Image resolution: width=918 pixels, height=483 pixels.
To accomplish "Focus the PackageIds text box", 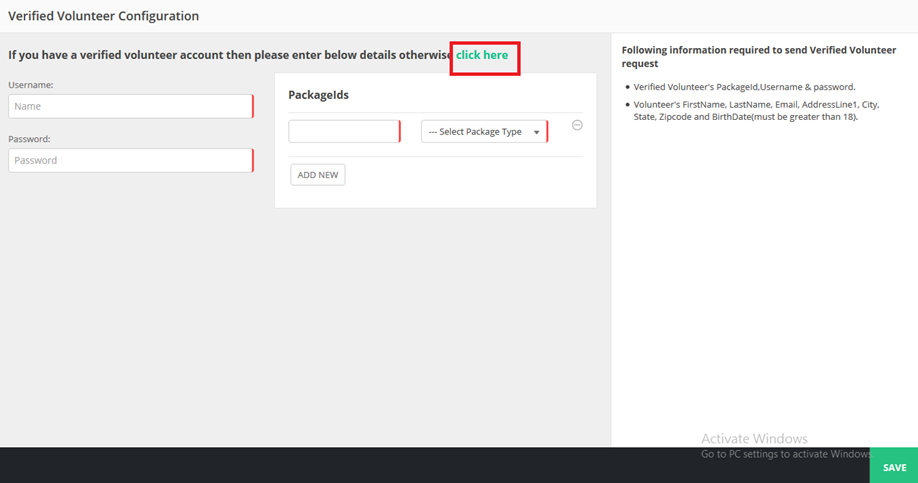I will [344, 132].
